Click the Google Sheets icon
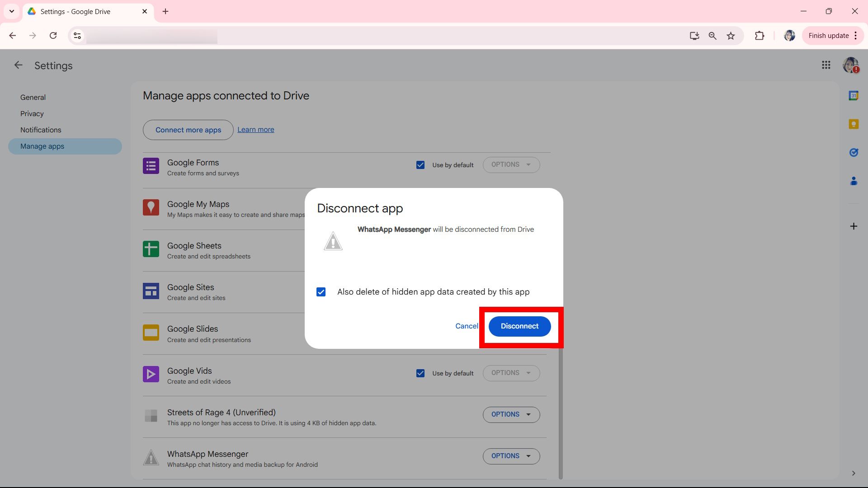Image resolution: width=868 pixels, height=488 pixels. (x=151, y=249)
